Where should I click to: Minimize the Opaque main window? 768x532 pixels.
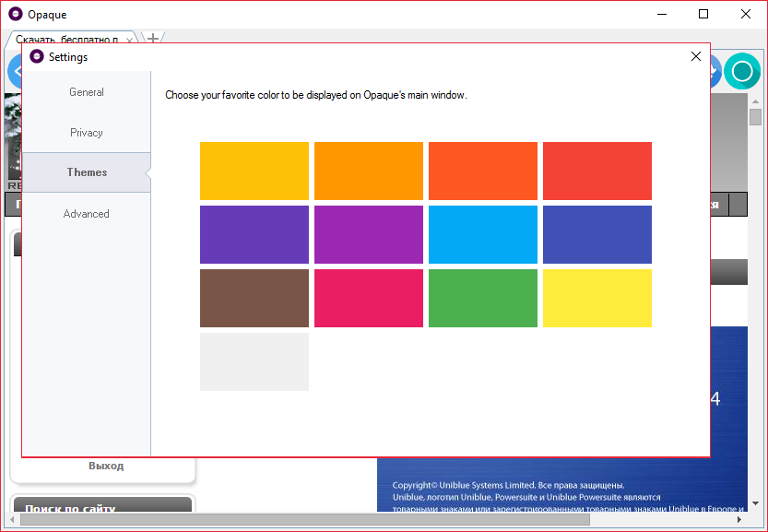[662, 14]
